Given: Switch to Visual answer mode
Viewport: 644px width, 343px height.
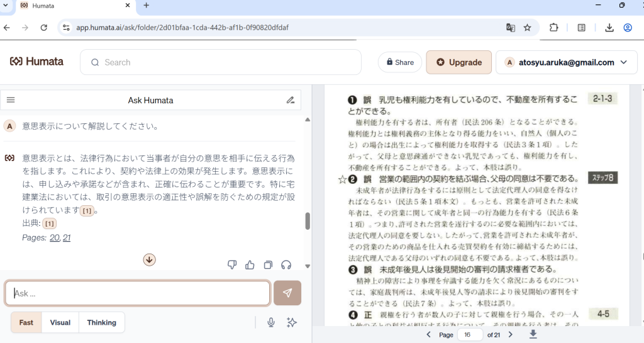Looking at the screenshot, I should [x=60, y=322].
